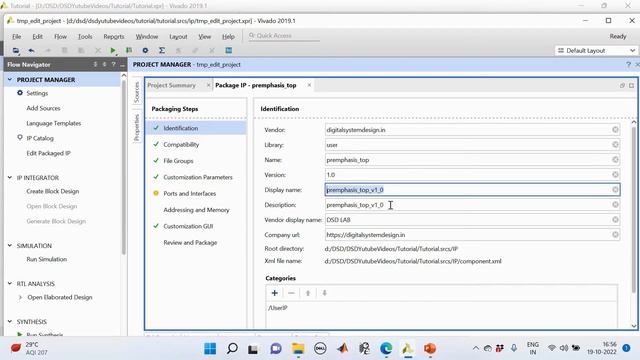Image resolution: width=640 pixels, height=360 pixels.
Task: Open File Explorer from taskbar
Action: (x=298, y=349)
